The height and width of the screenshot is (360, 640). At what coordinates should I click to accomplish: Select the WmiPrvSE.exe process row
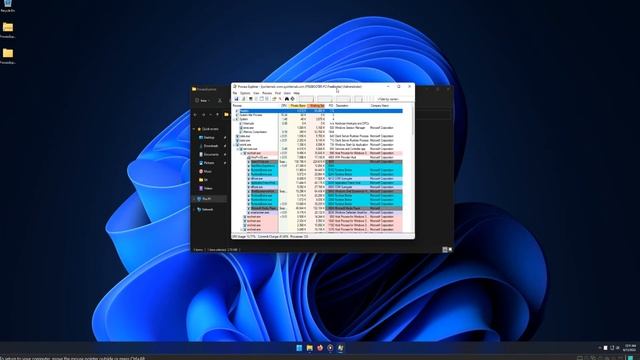click(x=318, y=157)
